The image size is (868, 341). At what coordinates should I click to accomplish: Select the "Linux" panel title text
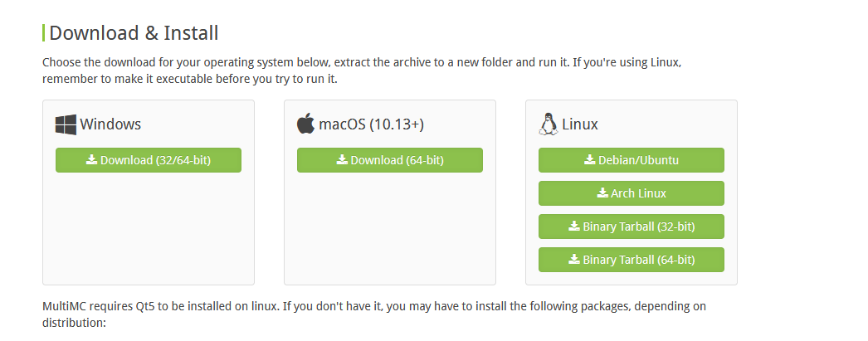click(580, 124)
